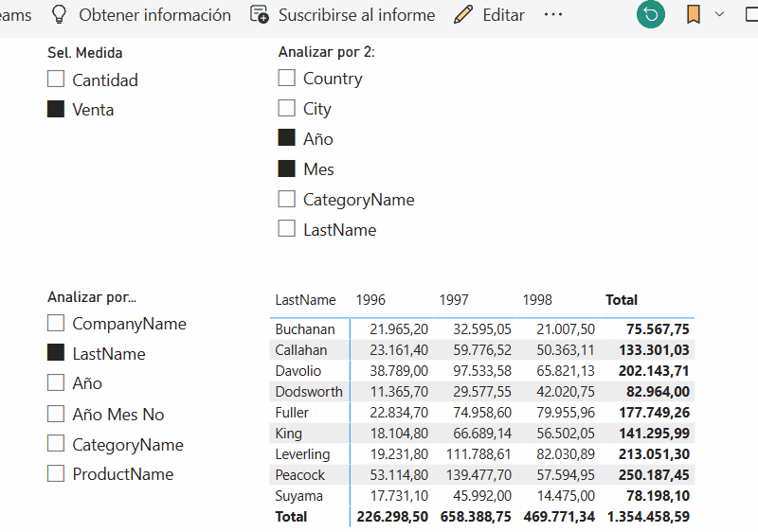Click the green reset to default icon
The height and width of the screenshot is (532, 758).
(651, 14)
